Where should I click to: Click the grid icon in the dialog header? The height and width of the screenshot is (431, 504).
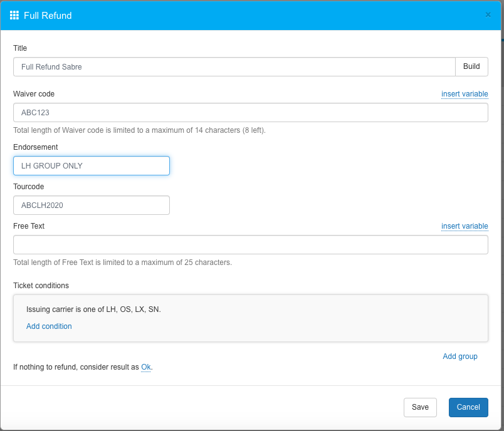tap(14, 15)
